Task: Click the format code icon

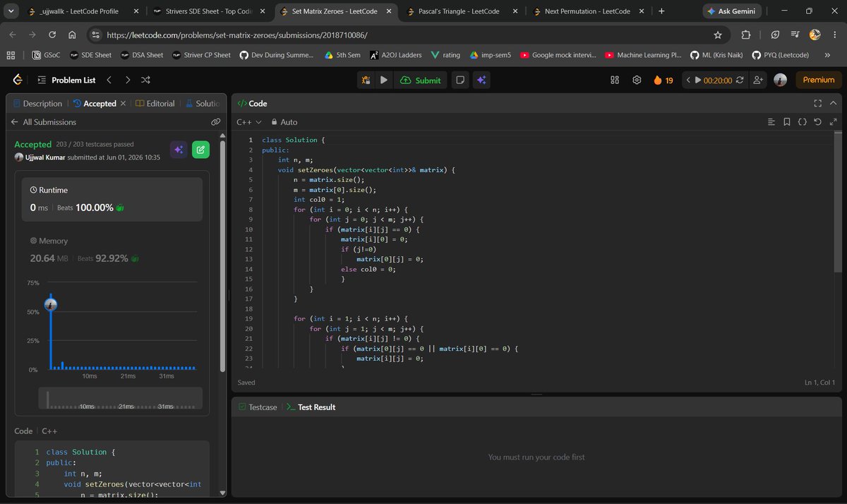Action: pos(771,122)
